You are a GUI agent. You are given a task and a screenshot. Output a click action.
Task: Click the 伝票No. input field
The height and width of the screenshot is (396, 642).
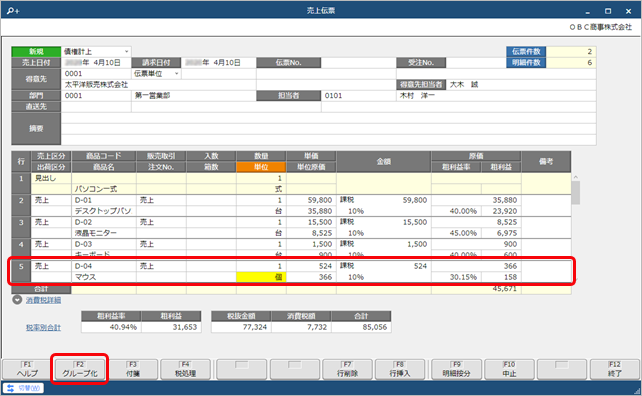359,63
